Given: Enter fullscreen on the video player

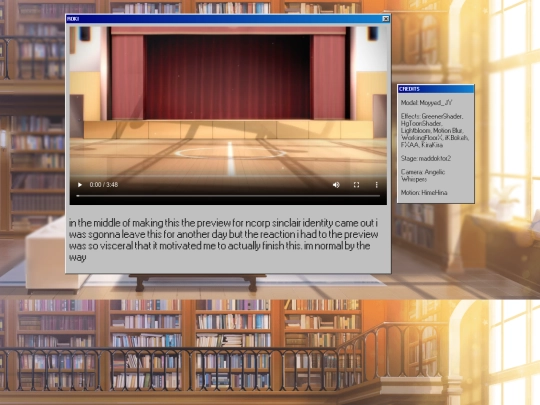Looking at the screenshot, I should [356, 185].
